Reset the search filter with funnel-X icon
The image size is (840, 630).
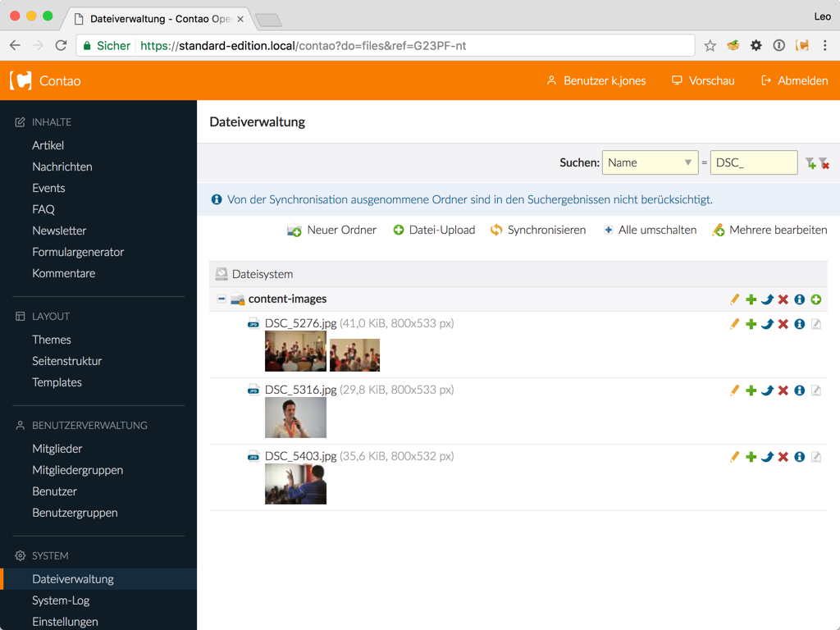(824, 163)
